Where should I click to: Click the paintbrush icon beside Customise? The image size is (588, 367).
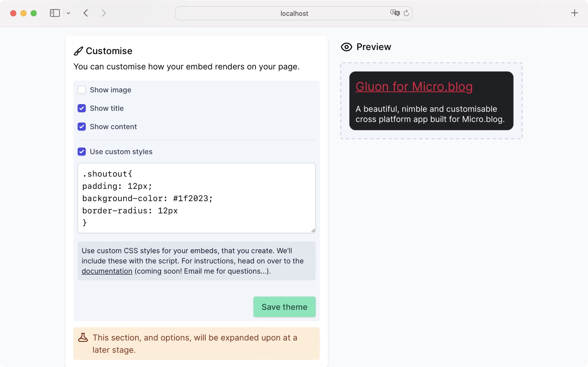coord(78,51)
